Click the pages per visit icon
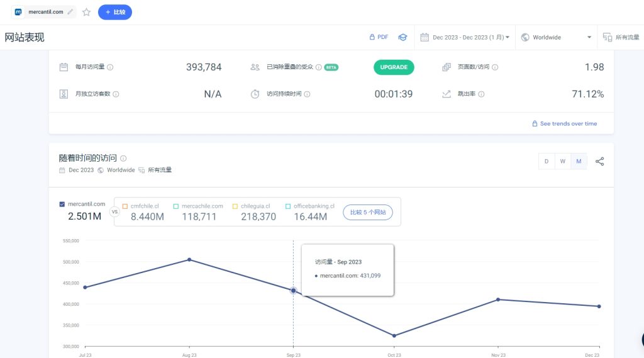This screenshot has width=644, height=358. click(447, 67)
